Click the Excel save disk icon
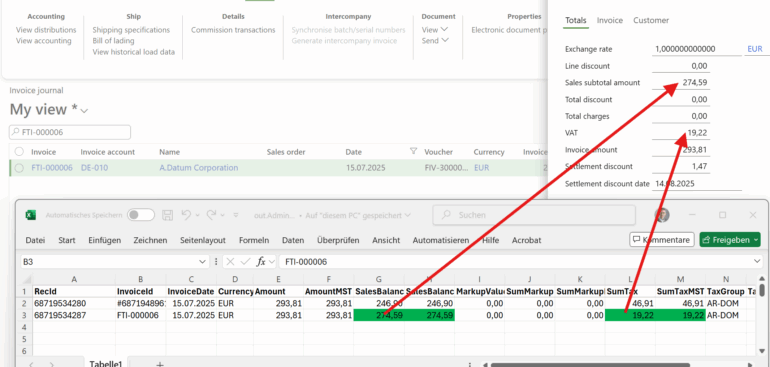 [167, 215]
